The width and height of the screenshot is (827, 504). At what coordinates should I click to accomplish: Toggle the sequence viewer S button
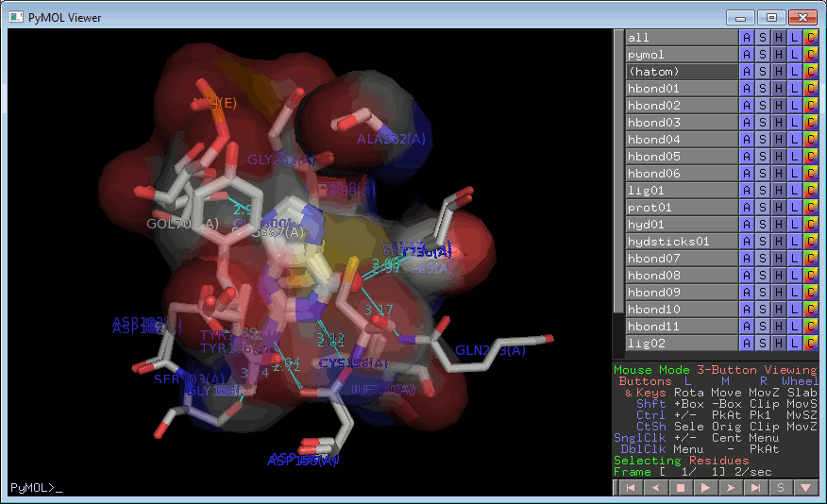(x=780, y=488)
